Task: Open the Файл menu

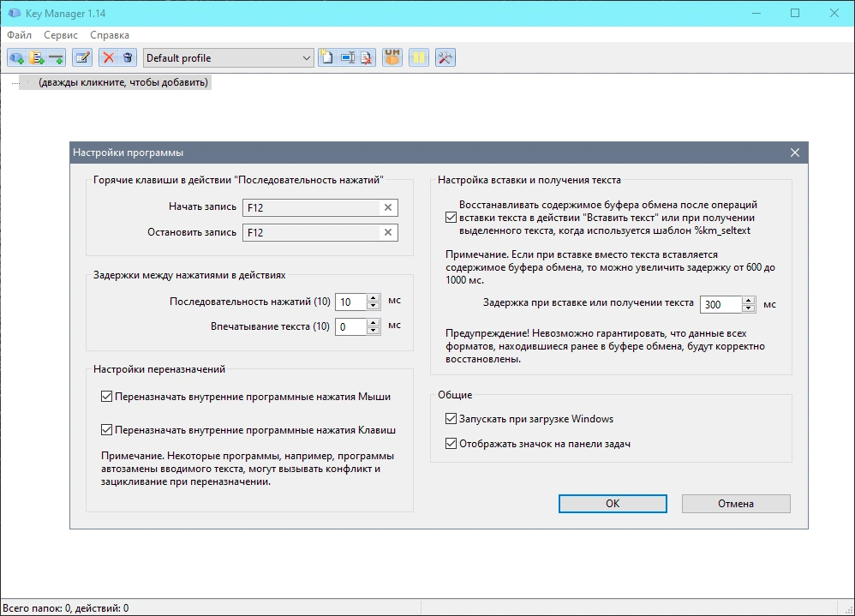Action: [x=19, y=35]
